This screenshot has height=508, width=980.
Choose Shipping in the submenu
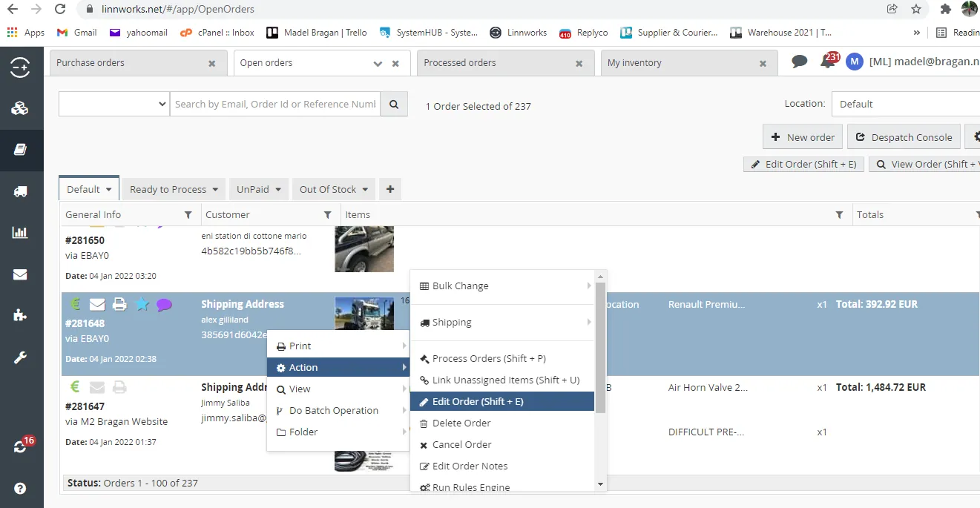502,323
